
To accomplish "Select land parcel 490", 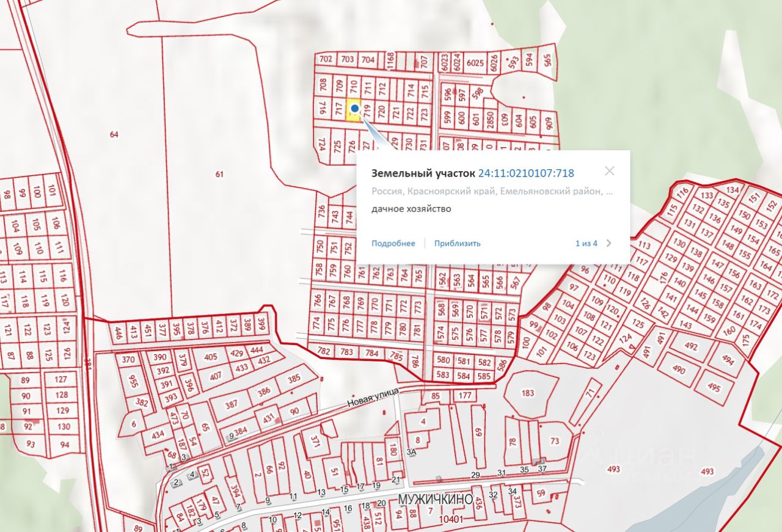I will coord(679,369).
